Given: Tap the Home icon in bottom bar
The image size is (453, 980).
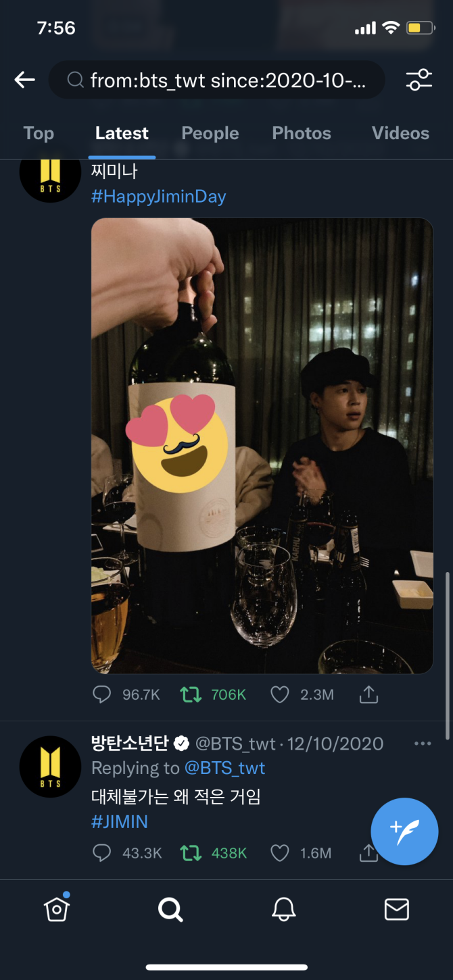Looking at the screenshot, I should coord(57,909).
